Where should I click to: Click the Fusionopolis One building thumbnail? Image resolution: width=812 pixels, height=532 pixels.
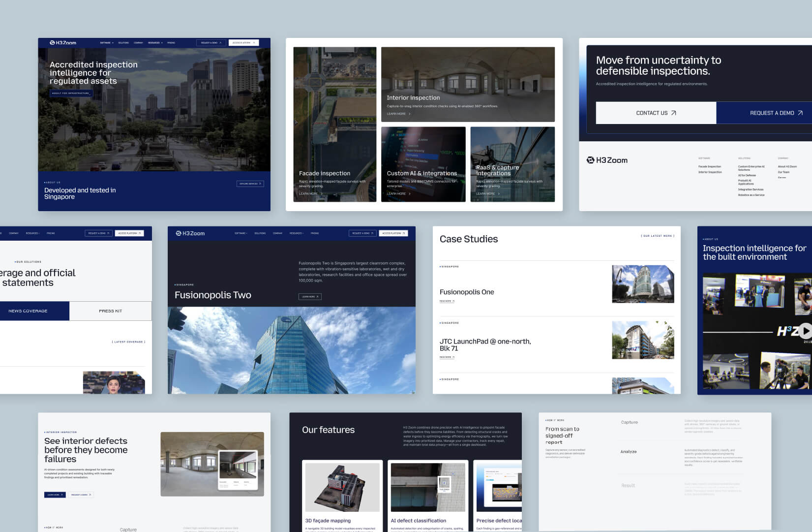coord(643,284)
